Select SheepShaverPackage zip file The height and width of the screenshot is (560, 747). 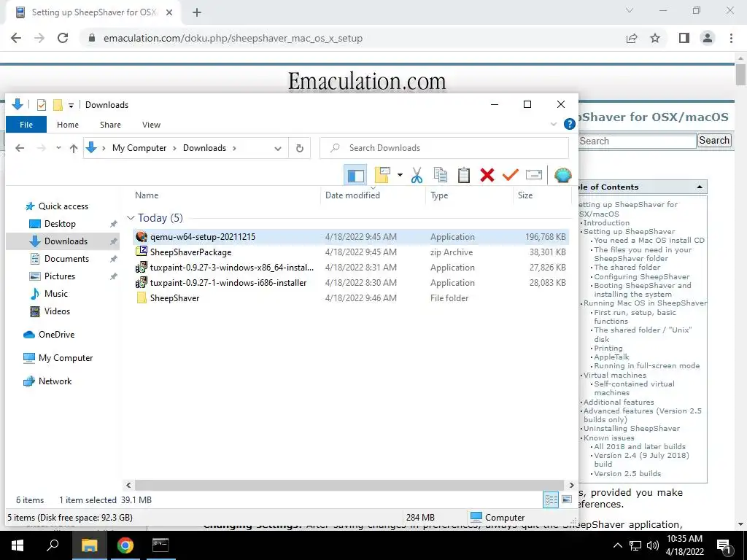[351, 252]
